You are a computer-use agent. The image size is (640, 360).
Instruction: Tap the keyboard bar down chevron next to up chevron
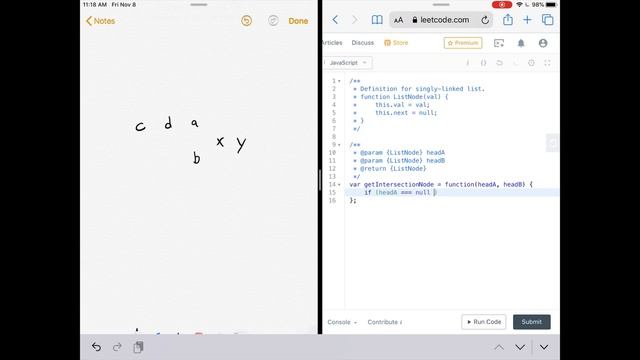(x=520, y=347)
